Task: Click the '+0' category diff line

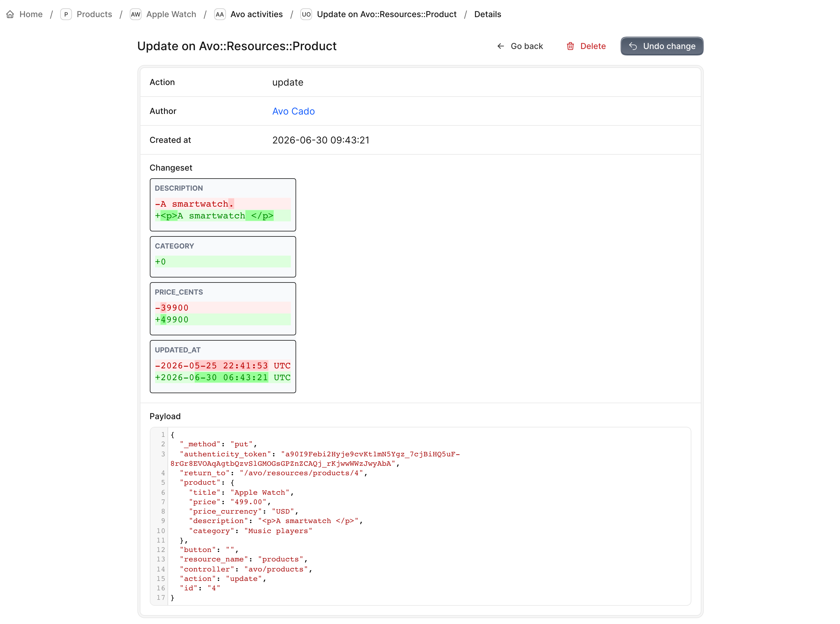Action: 223,262
